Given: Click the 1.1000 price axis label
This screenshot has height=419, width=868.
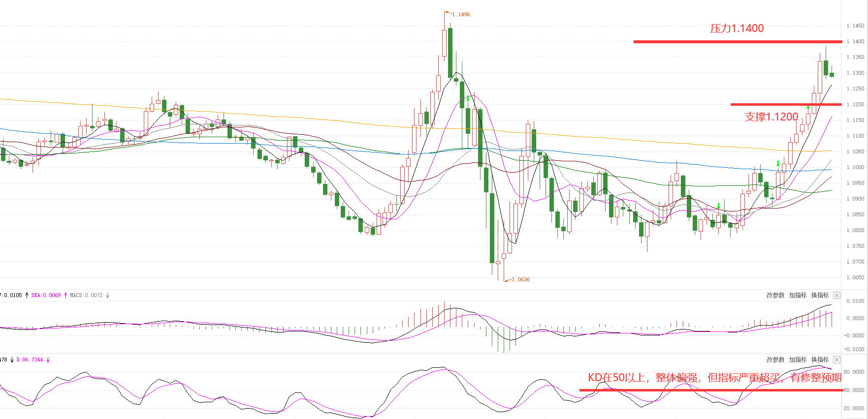Looking at the screenshot, I should (855, 167).
